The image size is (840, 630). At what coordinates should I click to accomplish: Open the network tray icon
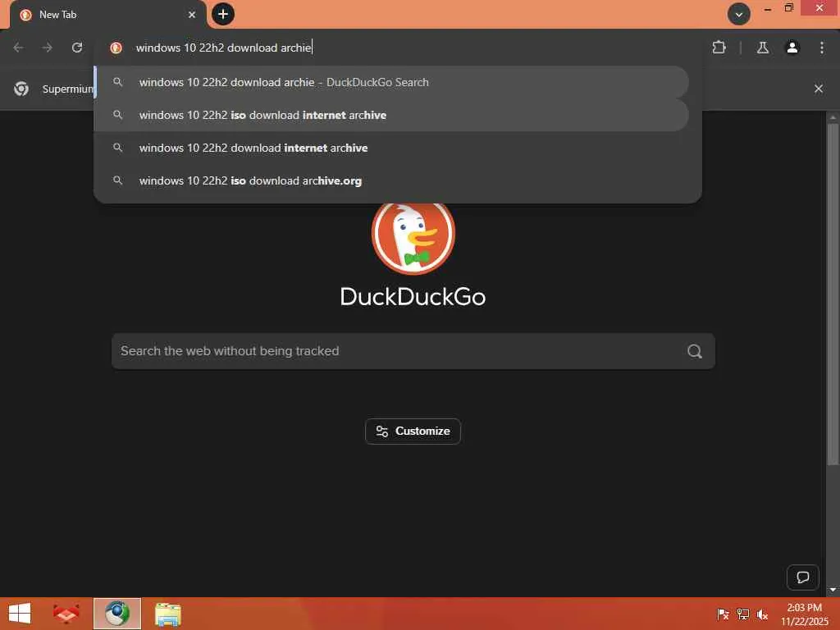point(742,614)
